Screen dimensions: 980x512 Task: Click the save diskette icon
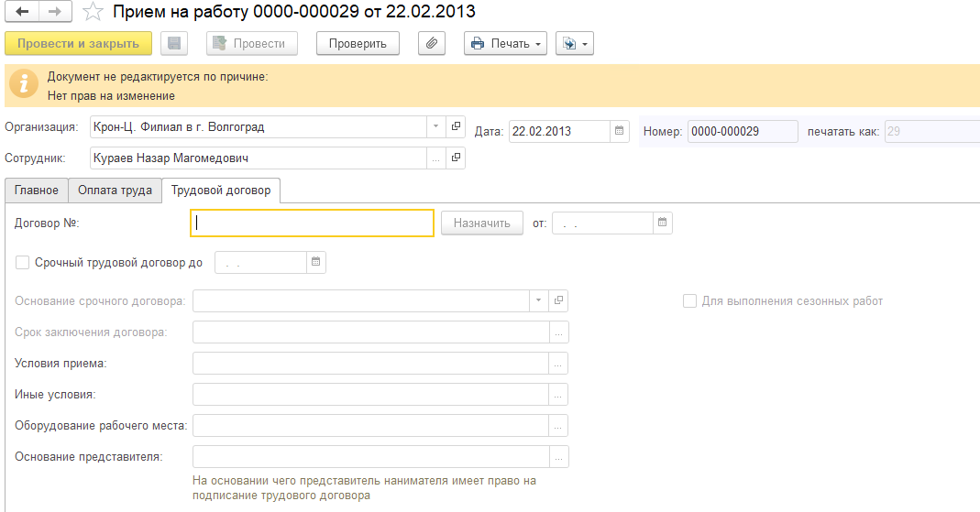tap(174, 43)
